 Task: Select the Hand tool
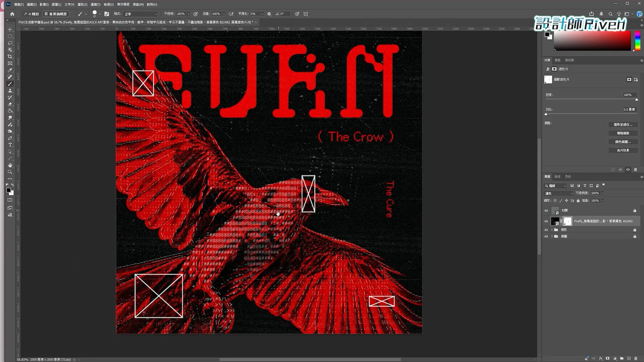(10, 165)
